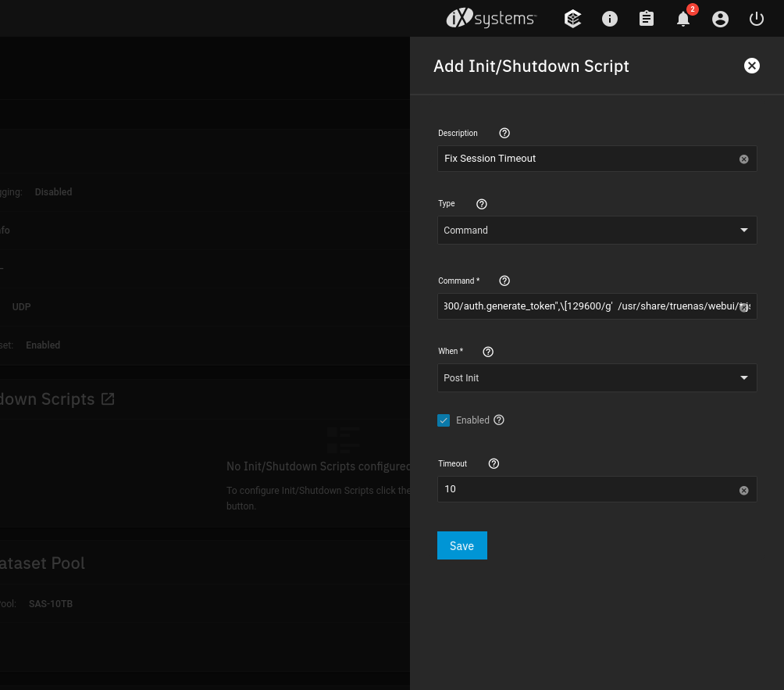784x690 pixels.
Task: Click the When field help icon
Action: click(488, 351)
